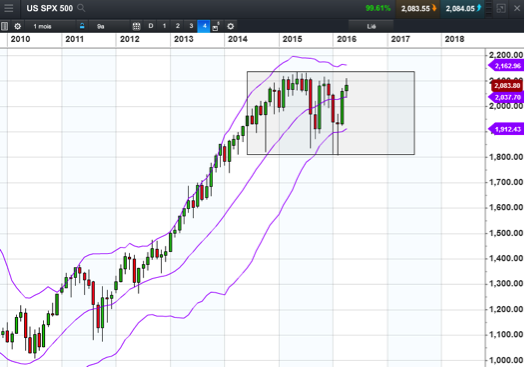This screenshot has width=525, height=367.
Task: Switch to chart layout tab 1
Action: (x=164, y=26)
